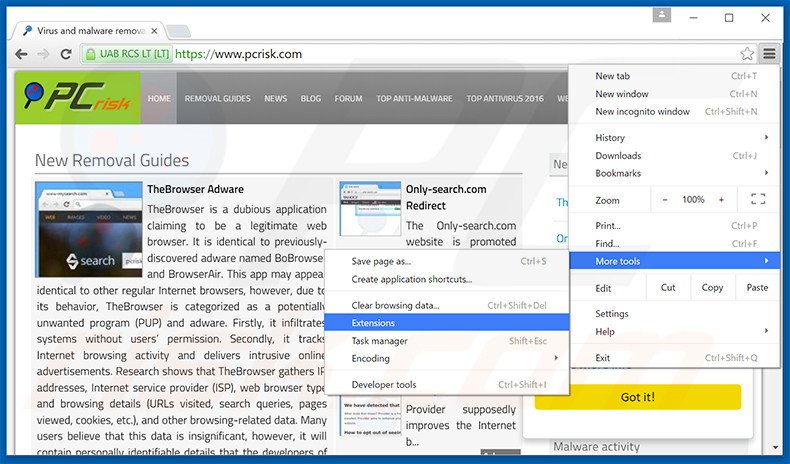Click the browser forward arrow
The height and width of the screenshot is (464, 790).
(x=43, y=54)
